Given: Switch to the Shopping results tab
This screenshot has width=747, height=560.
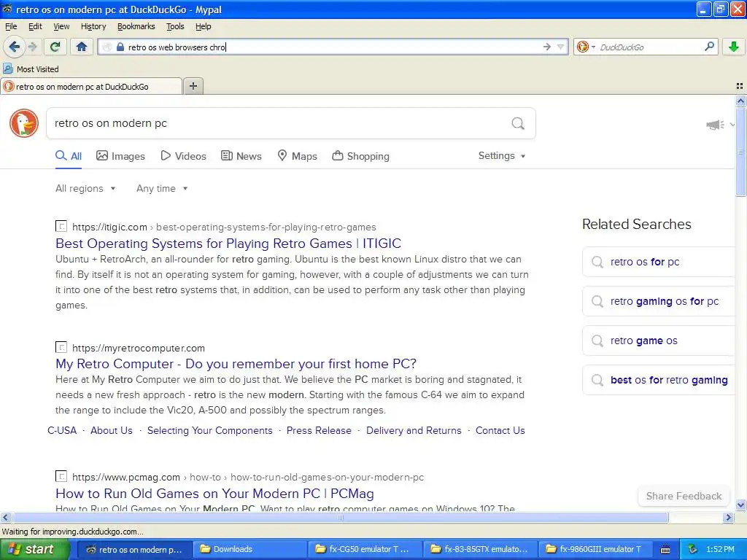Looking at the screenshot, I should [x=360, y=156].
